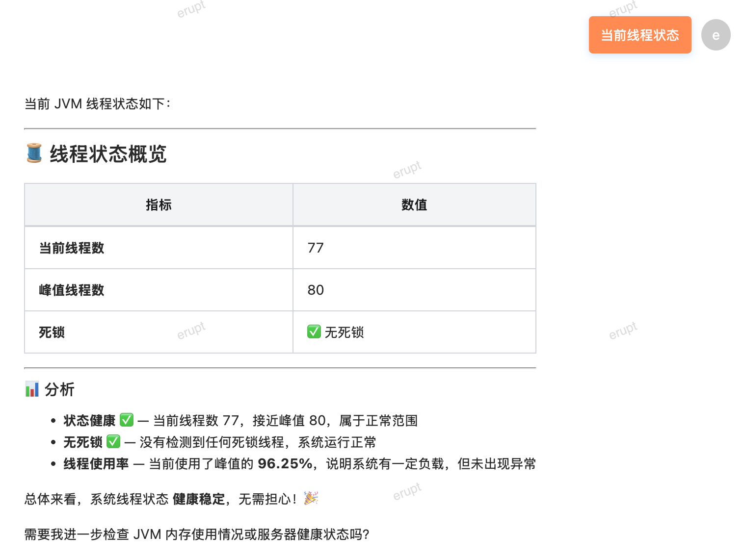Screen dimensions: 745x560
Task: Click the 峰值线程数 row label
Action: [72, 290]
